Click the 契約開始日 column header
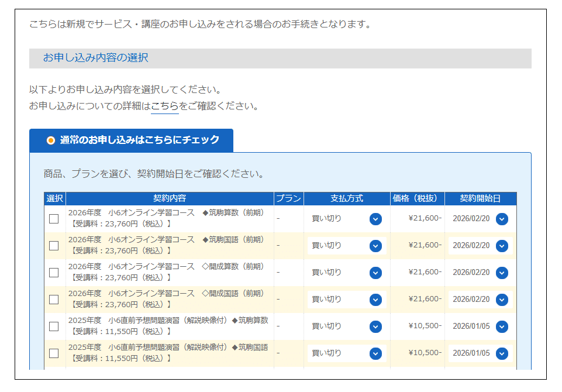Viewport: 562px width, 392px height. point(480,198)
